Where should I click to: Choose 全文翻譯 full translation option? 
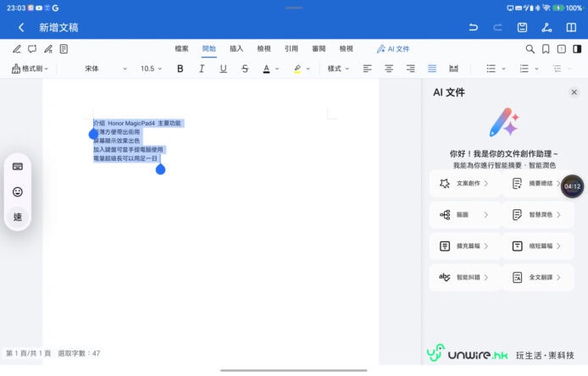tap(537, 278)
